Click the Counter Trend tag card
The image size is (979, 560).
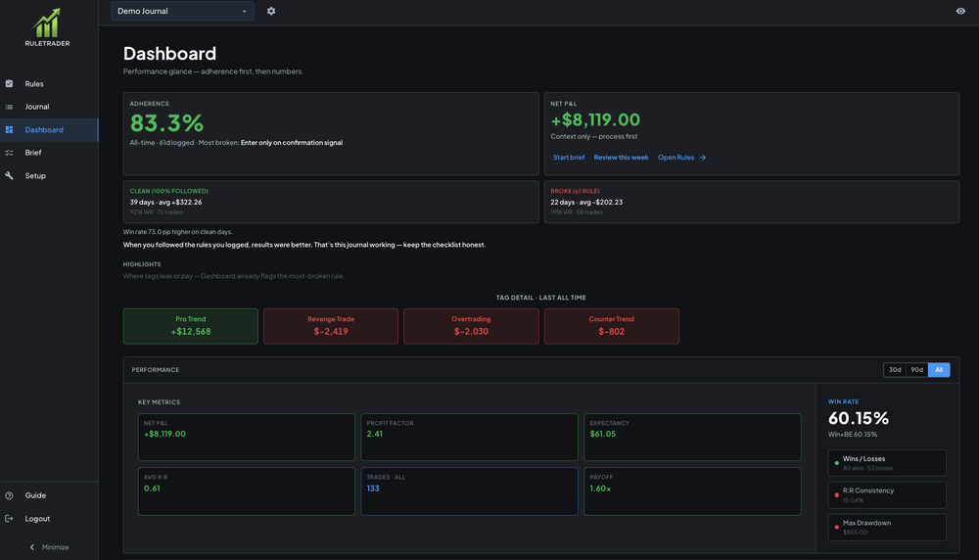click(x=611, y=326)
